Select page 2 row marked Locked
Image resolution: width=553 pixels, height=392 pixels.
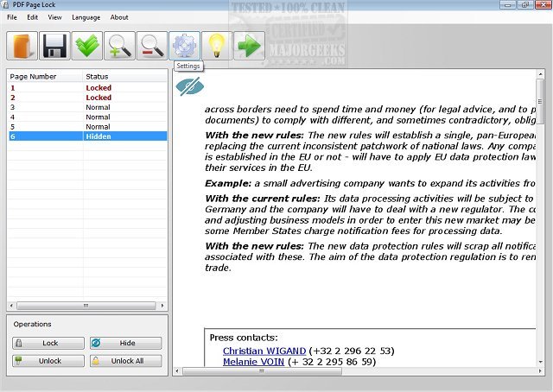(87, 98)
